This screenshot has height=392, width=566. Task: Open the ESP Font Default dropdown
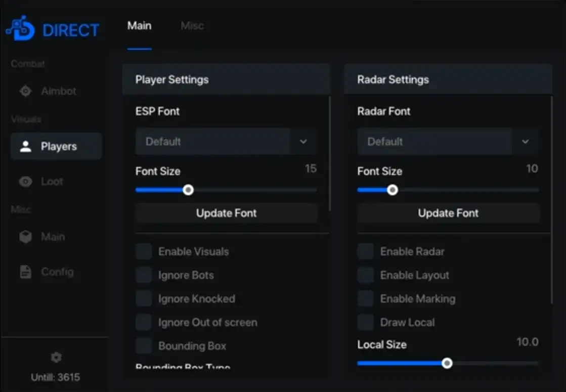point(212,142)
